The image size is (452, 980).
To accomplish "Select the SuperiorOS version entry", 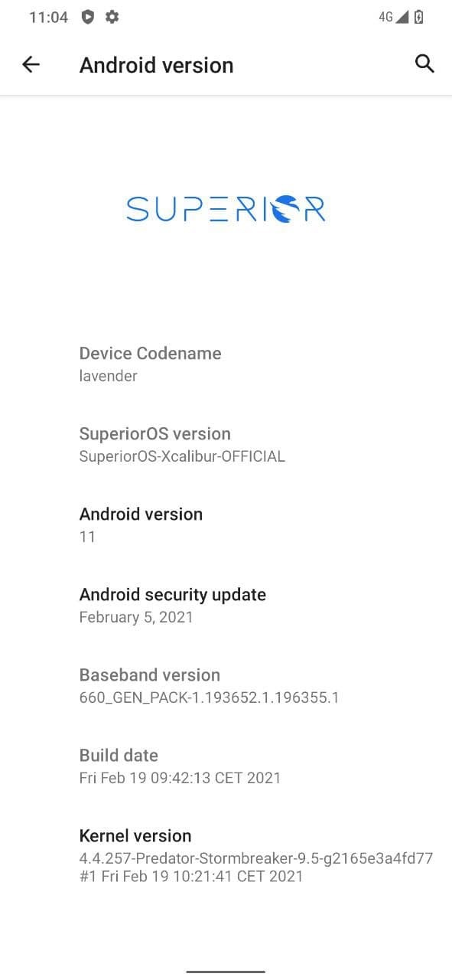I will (x=226, y=444).
